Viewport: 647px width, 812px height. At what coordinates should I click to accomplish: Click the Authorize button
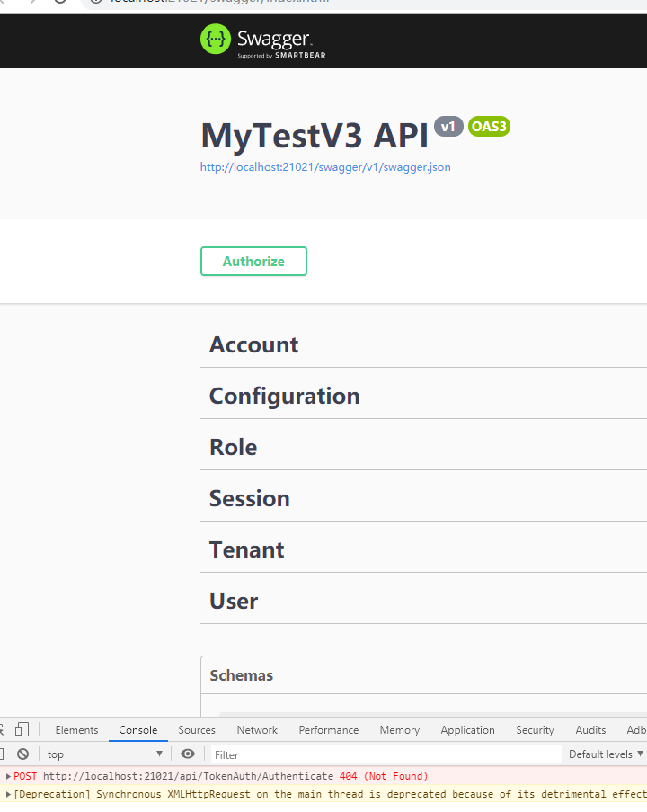(253, 261)
